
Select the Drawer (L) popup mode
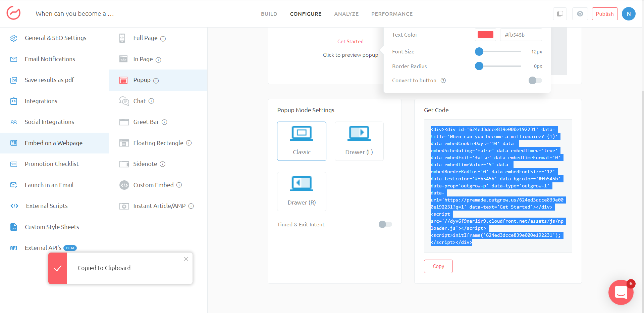coord(359,141)
